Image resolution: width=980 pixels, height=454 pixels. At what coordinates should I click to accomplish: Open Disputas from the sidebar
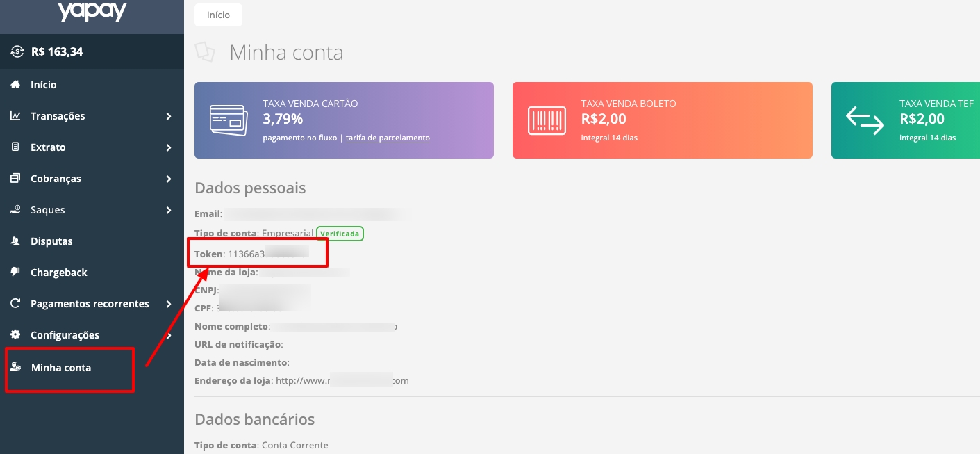pos(51,241)
